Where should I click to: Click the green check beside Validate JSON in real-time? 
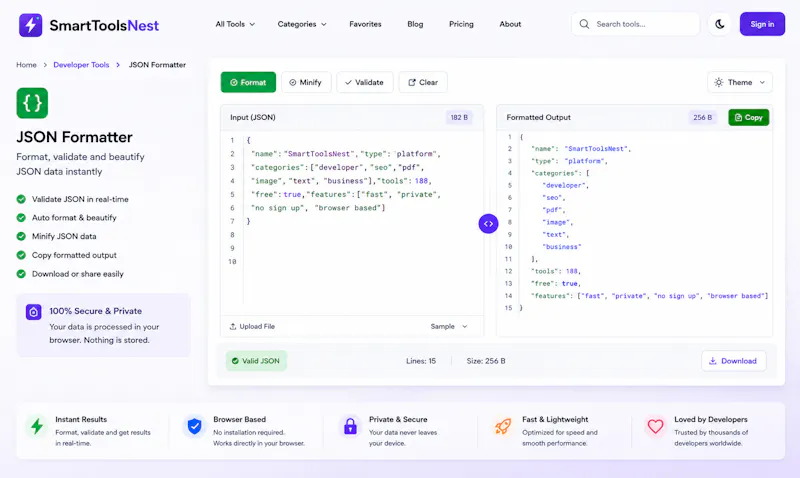click(21, 199)
